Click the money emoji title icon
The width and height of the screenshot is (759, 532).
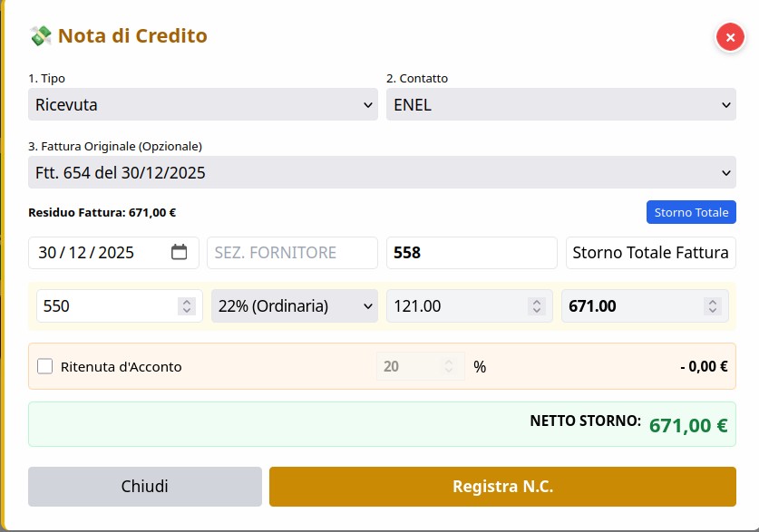[x=41, y=36]
